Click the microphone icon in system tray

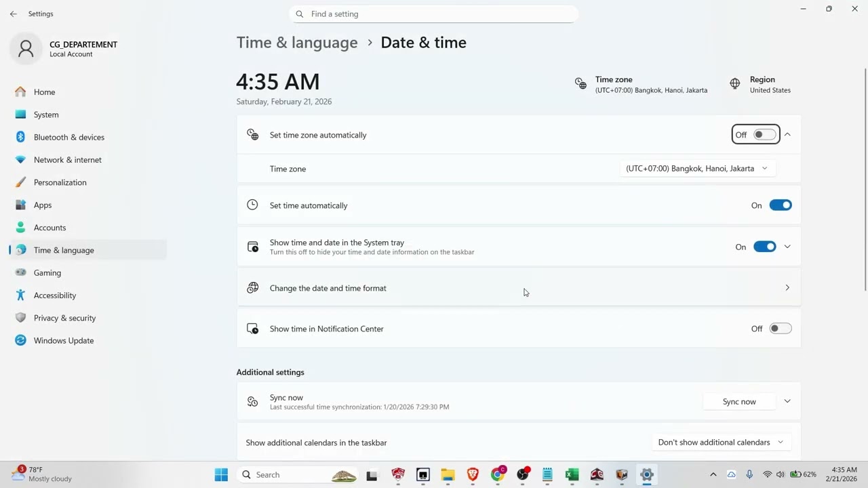[x=749, y=474]
